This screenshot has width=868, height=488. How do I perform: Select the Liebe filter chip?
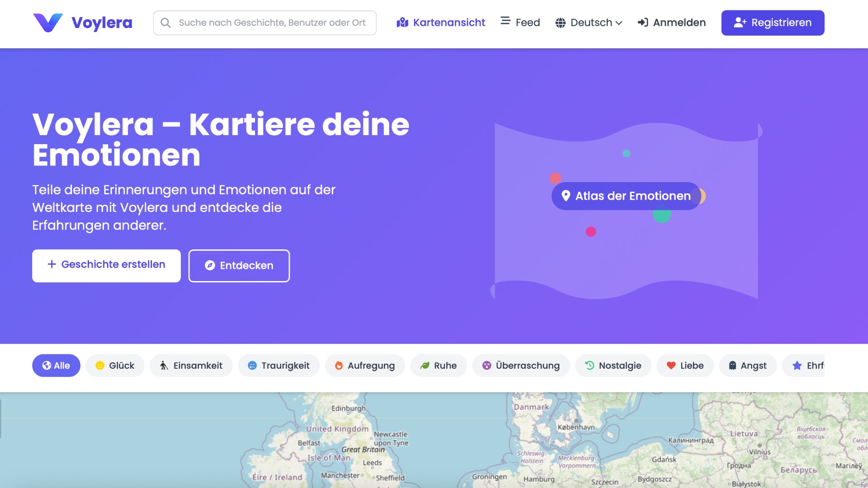click(x=685, y=366)
